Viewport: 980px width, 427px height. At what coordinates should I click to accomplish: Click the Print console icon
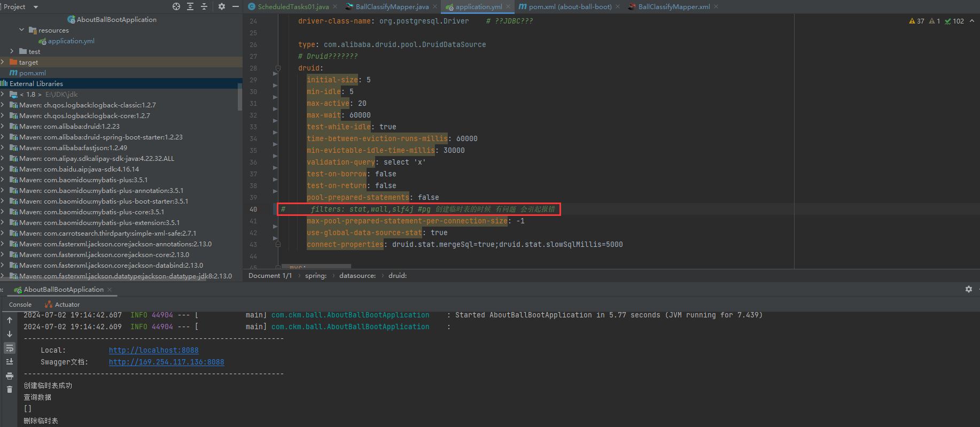[10, 376]
